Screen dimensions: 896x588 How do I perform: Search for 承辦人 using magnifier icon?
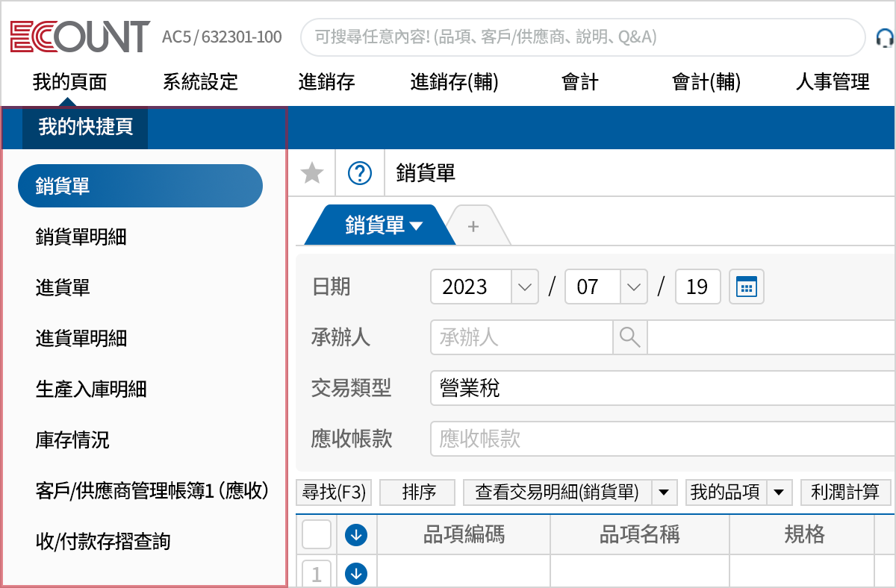coord(629,337)
